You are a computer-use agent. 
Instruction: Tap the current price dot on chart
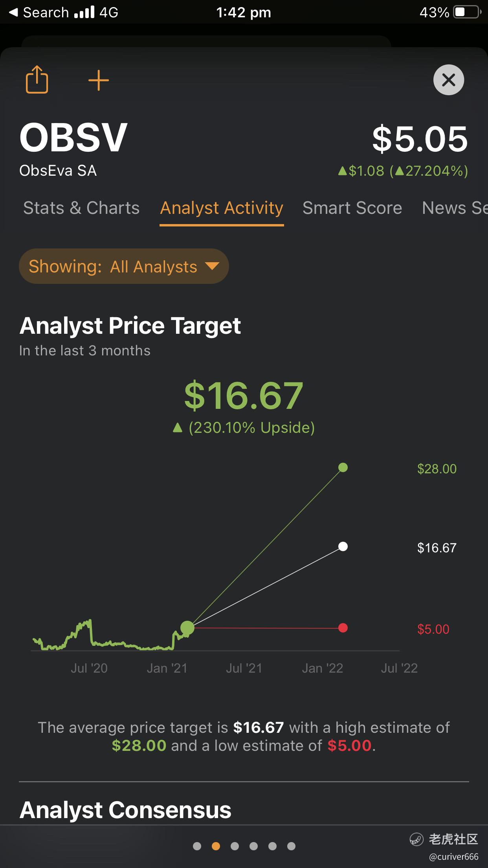pyautogui.click(x=187, y=628)
